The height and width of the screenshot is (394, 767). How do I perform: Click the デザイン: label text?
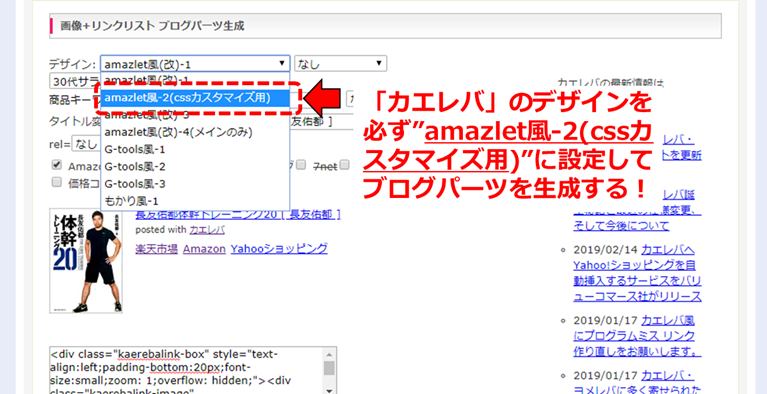click(72, 64)
